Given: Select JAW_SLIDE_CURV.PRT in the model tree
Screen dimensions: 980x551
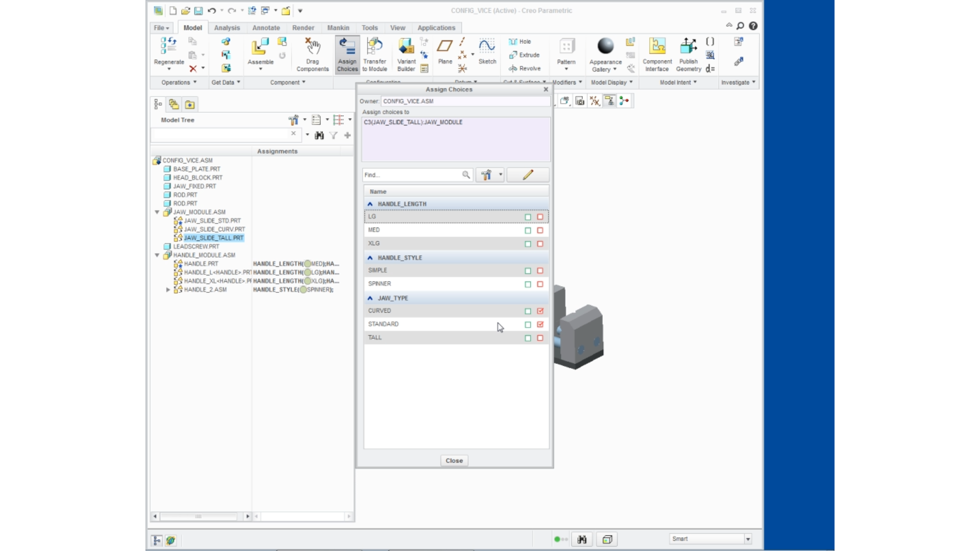Looking at the screenshot, I should click(x=214, y=229).
